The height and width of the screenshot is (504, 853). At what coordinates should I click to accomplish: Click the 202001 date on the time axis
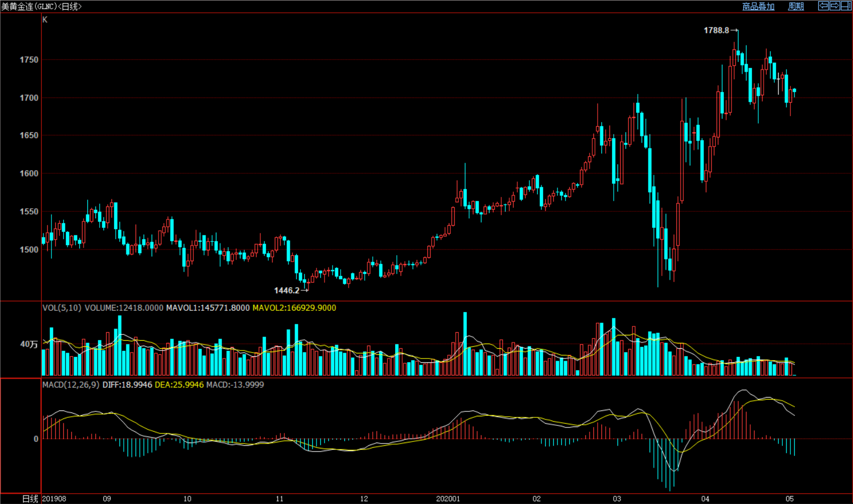[448, 499]
